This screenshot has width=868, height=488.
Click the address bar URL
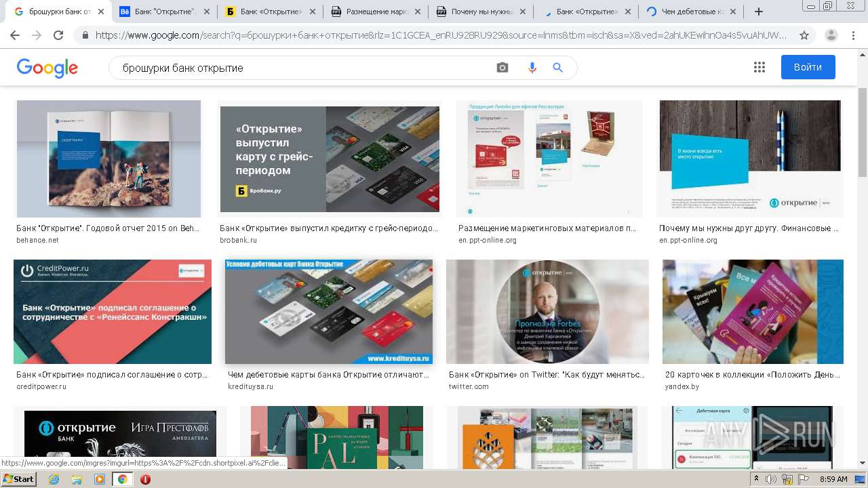(441, 35)
